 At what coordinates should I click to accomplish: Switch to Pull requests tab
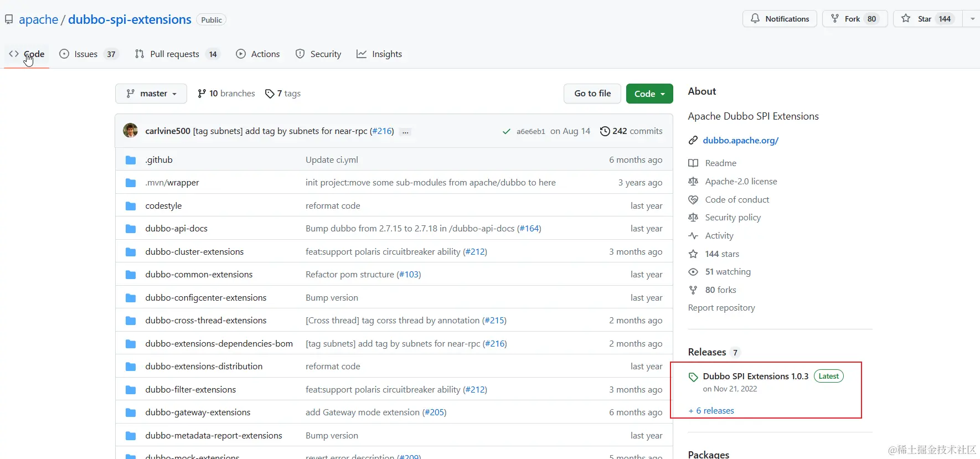click(x=177, y=54)
